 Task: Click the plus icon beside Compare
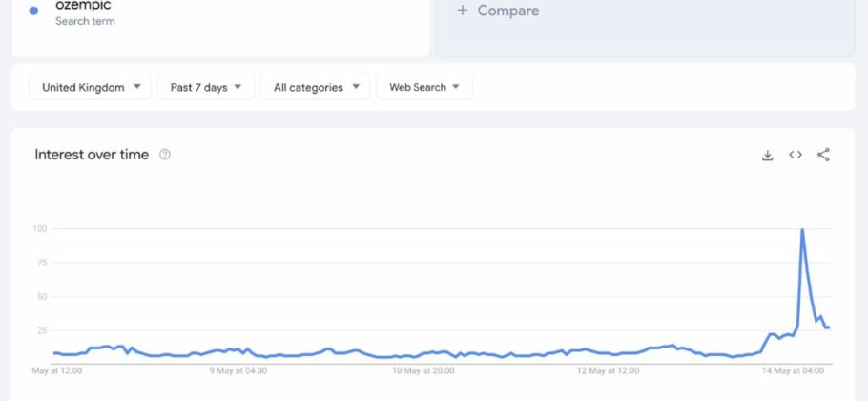tap(463, 10)
